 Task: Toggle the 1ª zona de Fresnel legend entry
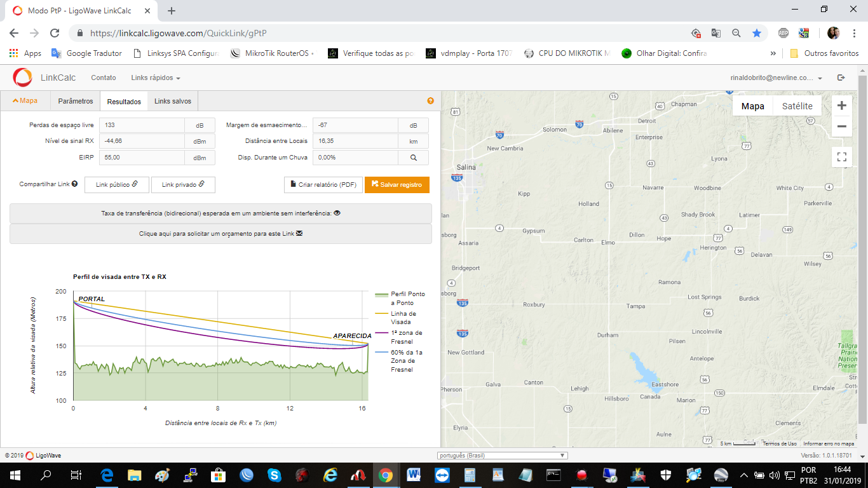tap(398, 337)
